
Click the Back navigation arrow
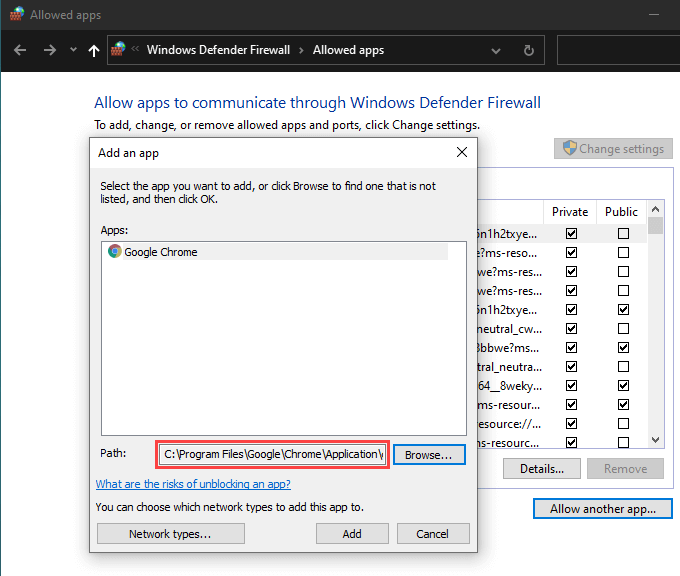20,50
